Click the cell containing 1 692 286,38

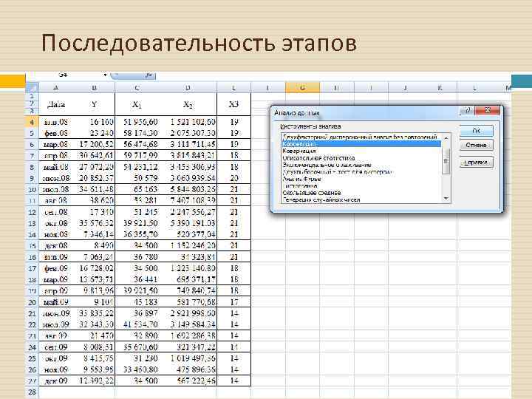pos(188,336)
